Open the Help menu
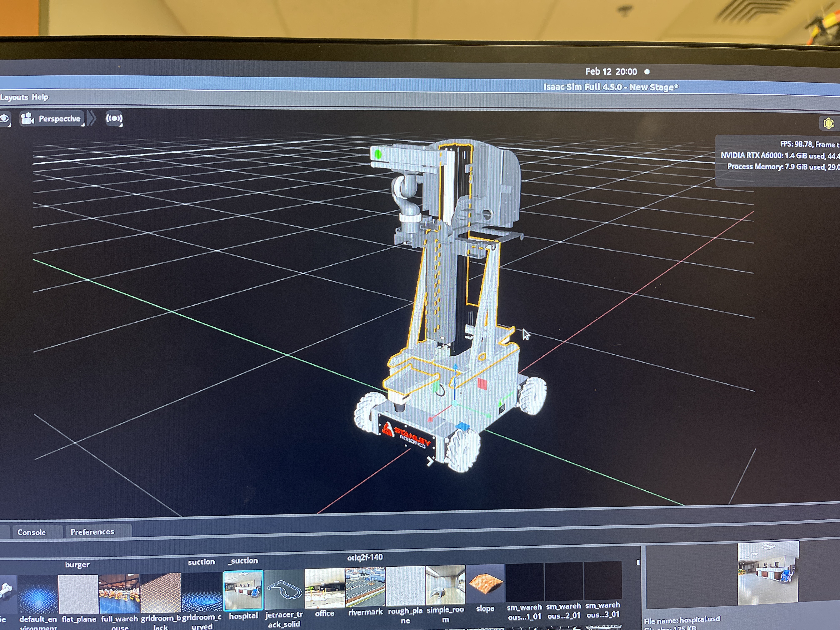This screenshot has height=630, width=840. click(x=40, y=97)
